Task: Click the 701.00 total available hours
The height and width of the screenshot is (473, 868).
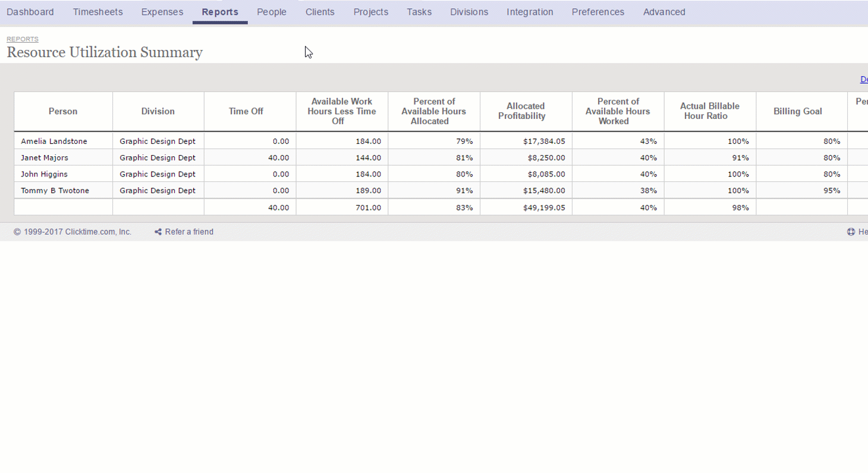Action: tap(369, 208)
